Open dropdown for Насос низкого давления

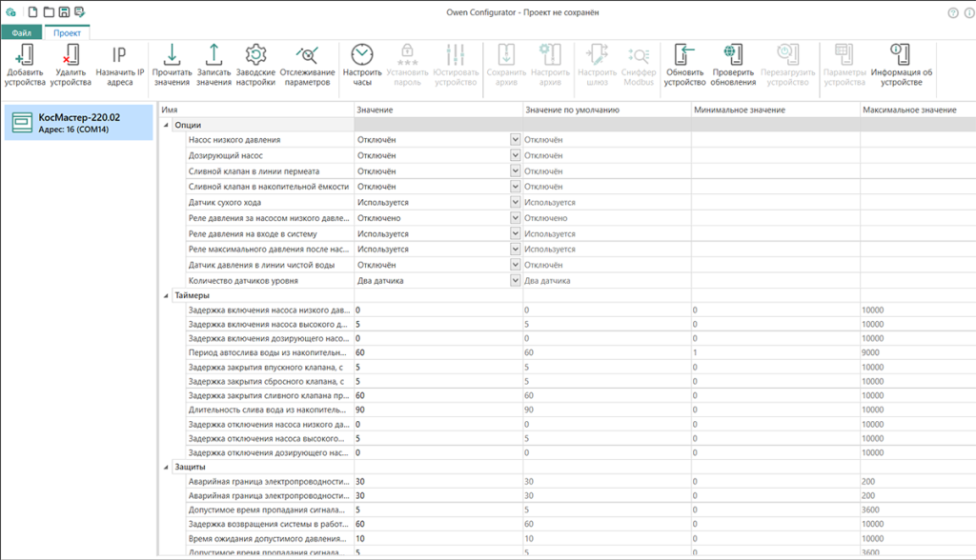[x=515, y=139]
